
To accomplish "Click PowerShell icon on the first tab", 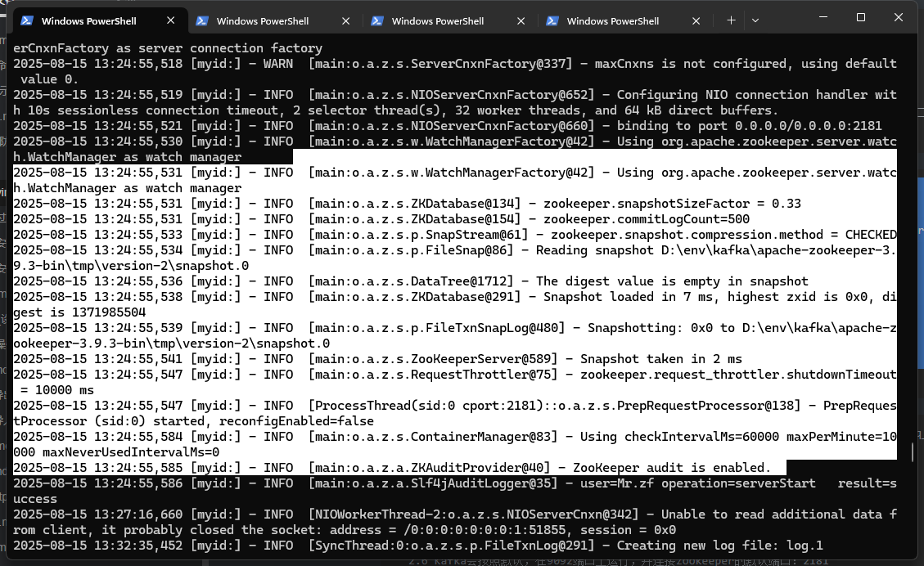I will [26, 20].
